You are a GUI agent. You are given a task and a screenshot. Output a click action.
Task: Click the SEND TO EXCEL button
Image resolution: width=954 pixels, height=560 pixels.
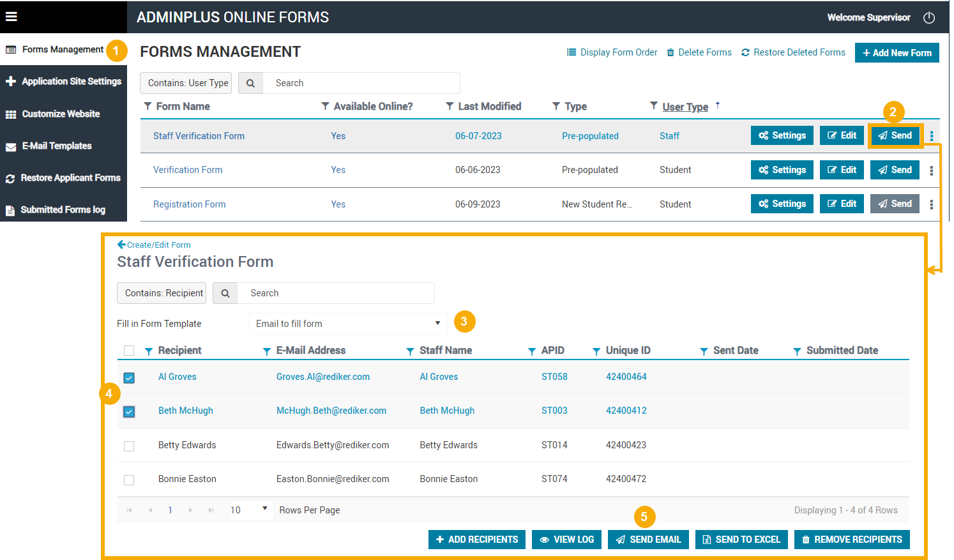point(741,540)
